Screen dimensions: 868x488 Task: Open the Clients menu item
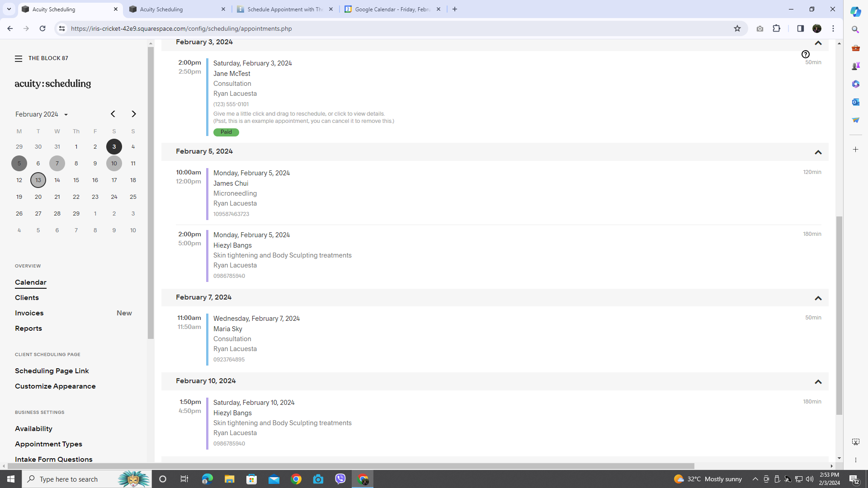(x=27, y=298)
